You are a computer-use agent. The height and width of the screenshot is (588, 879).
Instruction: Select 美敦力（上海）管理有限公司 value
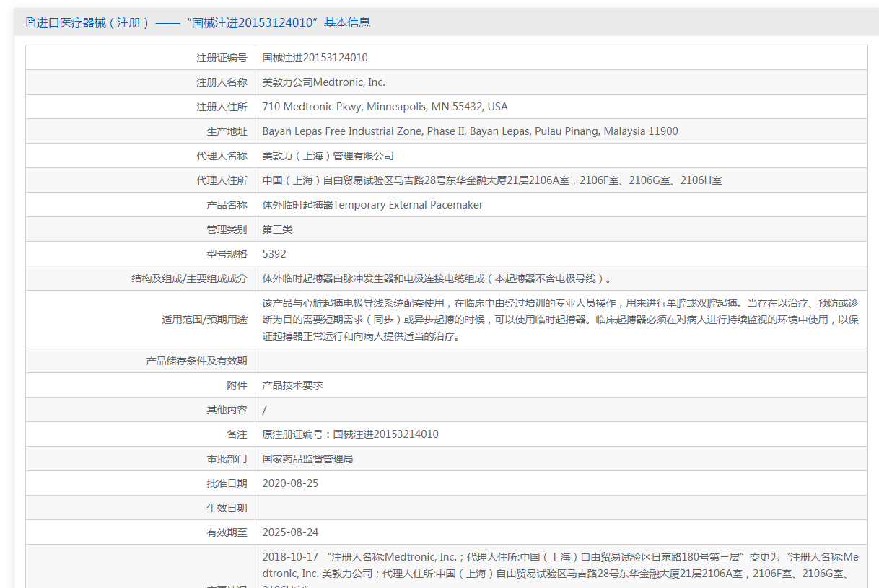[x=328, y=156]
